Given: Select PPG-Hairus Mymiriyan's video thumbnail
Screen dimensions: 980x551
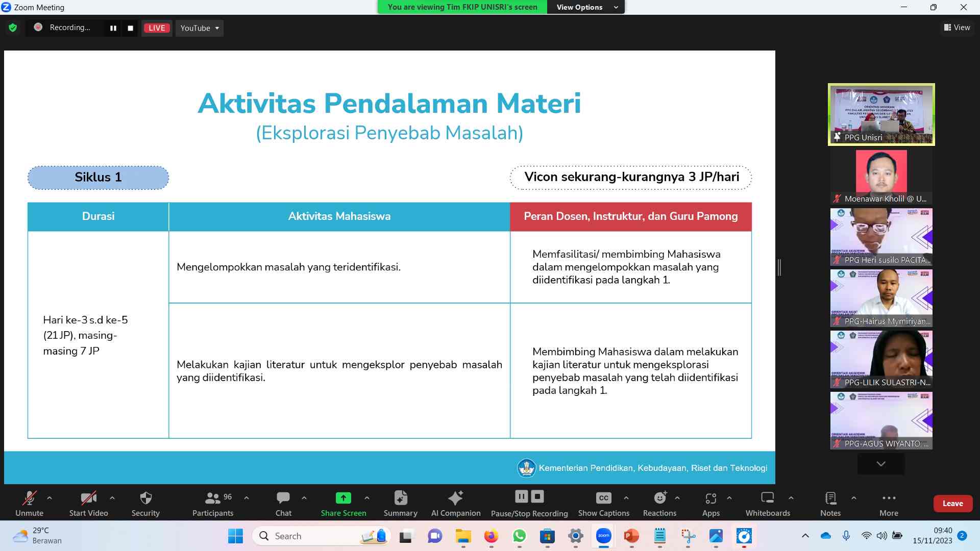Looking at the screenshot, I should click(x=881, y=298).
